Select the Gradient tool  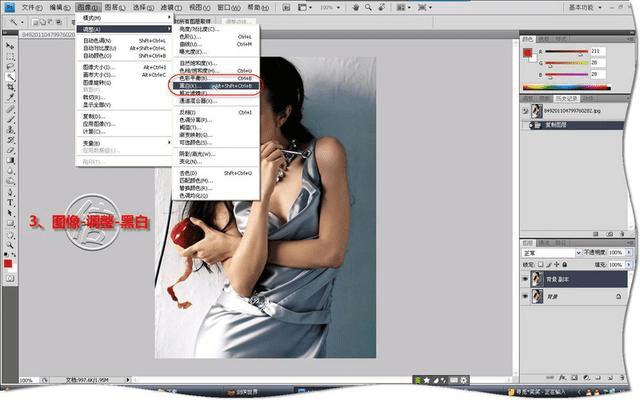coord(10,161)
